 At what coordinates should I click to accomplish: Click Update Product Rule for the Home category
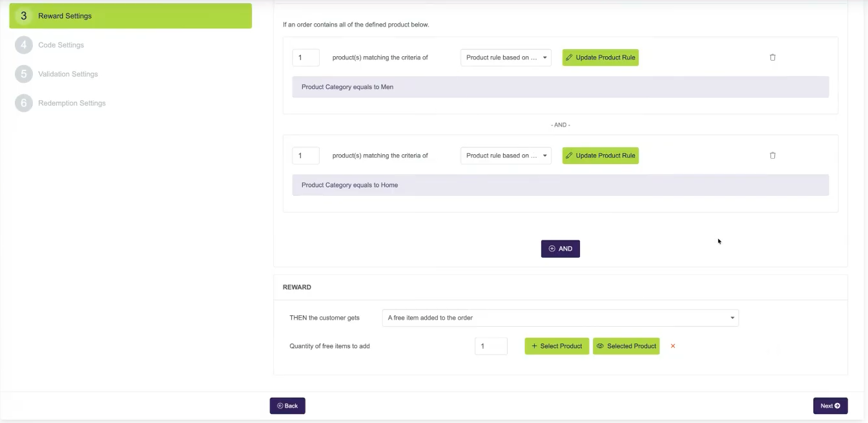point(601,156)
